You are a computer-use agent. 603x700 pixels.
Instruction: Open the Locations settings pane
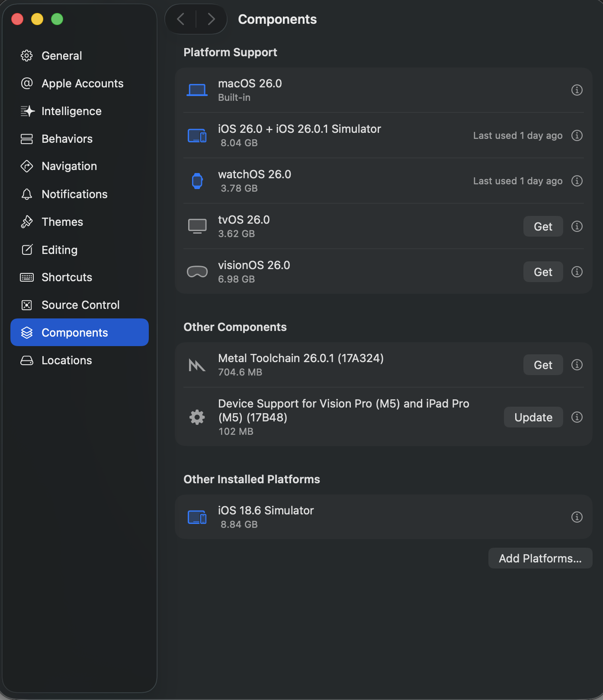pos(67,360)
